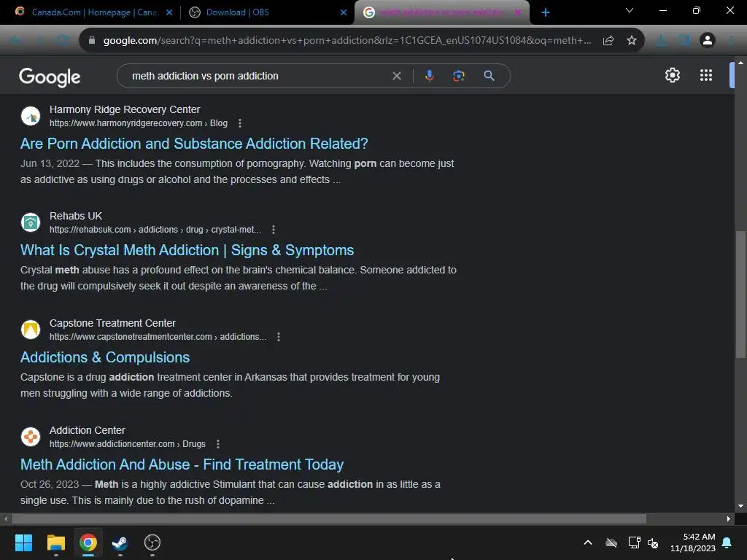The image size is (747, 560).
Task: Click the Chrome address bar URL
Action: coord(347,41)
